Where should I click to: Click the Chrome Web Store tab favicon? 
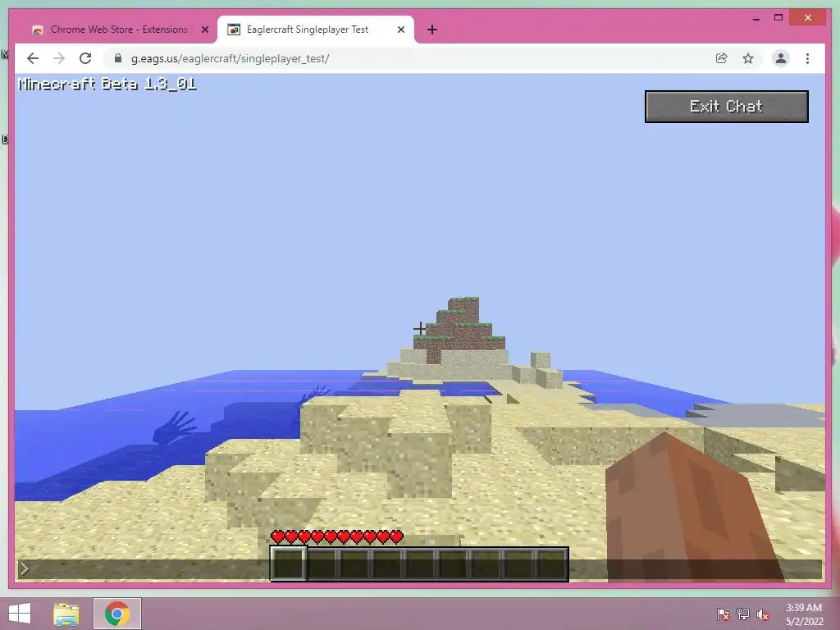coord(38,30)
